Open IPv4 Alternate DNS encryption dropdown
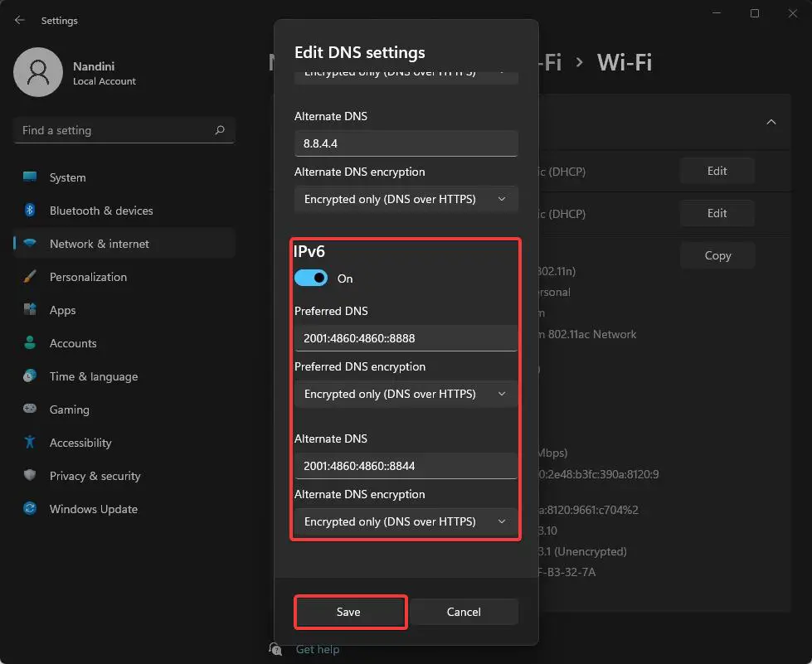The width and height of the screenshot is (812, 664). (x=406, y=199)
